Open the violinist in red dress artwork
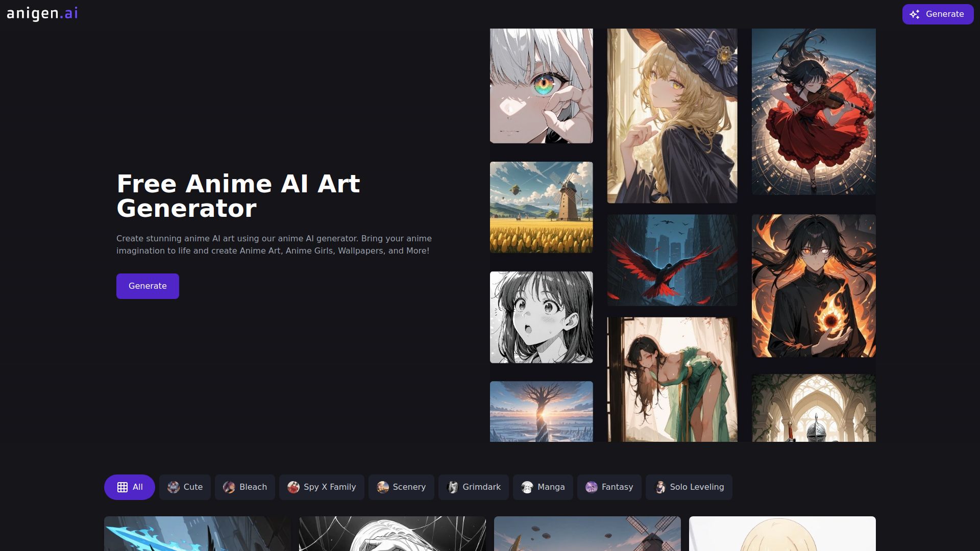This screenshot has width=980, height=551. (x=814, y=111)
